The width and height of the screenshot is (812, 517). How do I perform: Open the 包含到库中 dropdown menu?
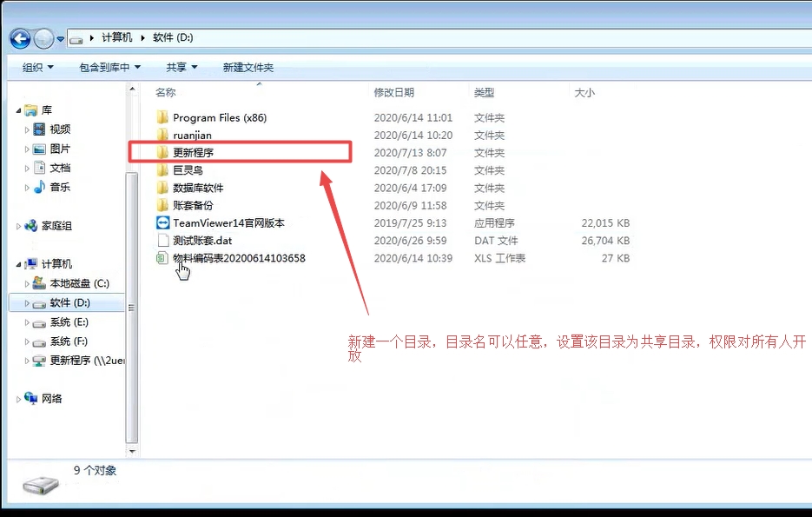pyautogui.click(x=109, y=67)
